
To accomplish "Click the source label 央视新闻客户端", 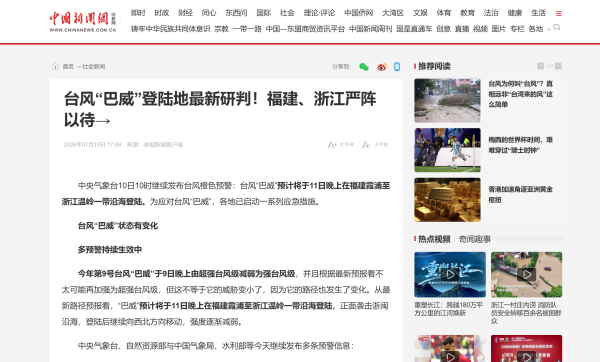I will click(163, 145).
